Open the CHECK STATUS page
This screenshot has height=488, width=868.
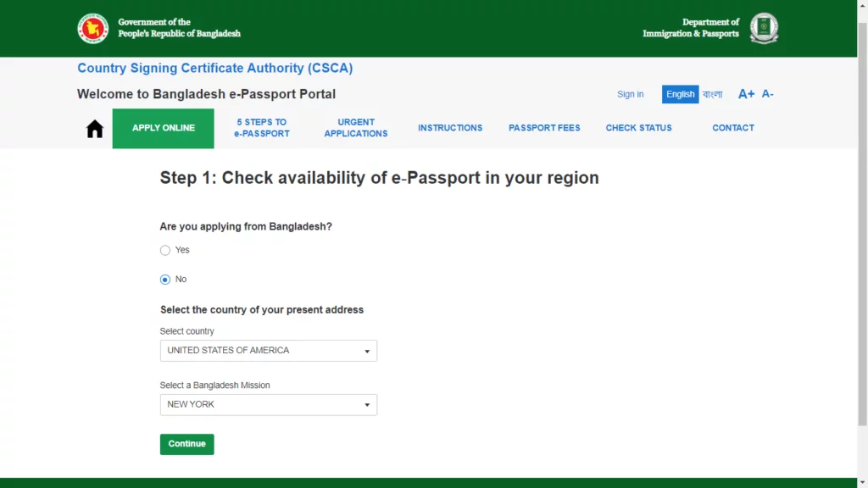click(638, 128)
